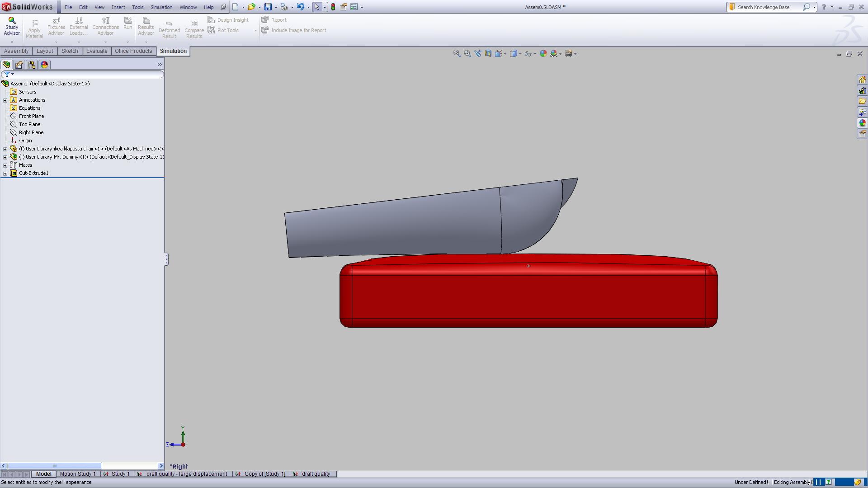This screenshot has height=488, width=868.
Task: Switch to the Sketch tab
Action: pyautogui.click(x=70, y=51)
